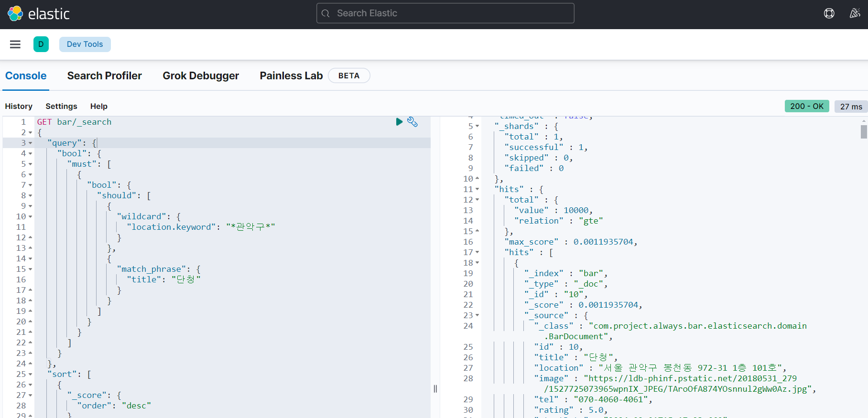Collapse wildcard block at editor line 10
The height and width of the screenshot is (418, 868).
31,216
